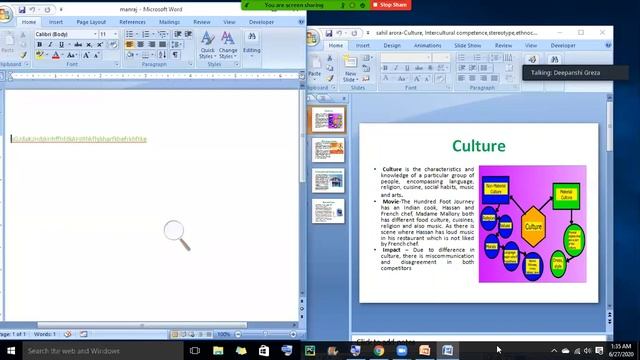Open PowerPoint slide Layout dropdown

[367, 58]
